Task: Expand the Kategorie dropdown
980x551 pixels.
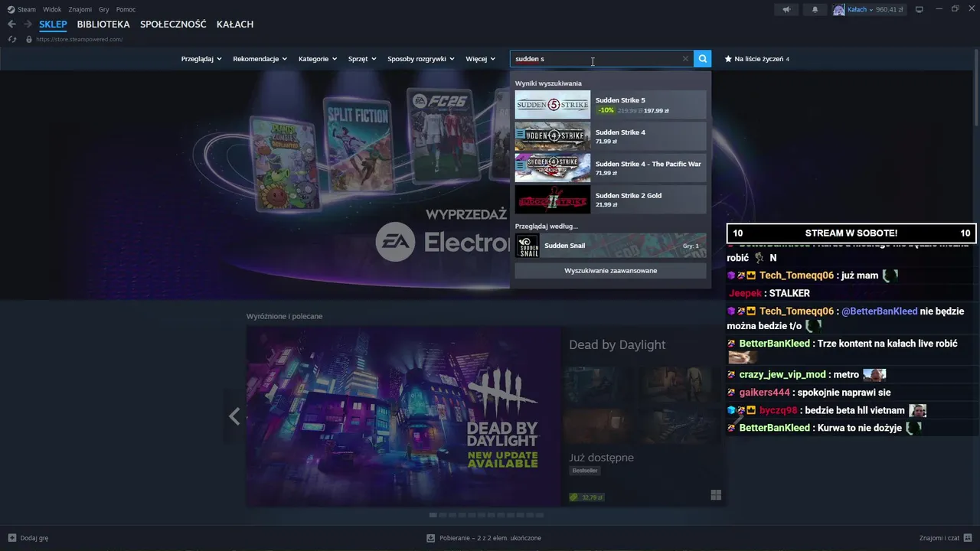Action: pyautogui.click(x=318, y=59)
